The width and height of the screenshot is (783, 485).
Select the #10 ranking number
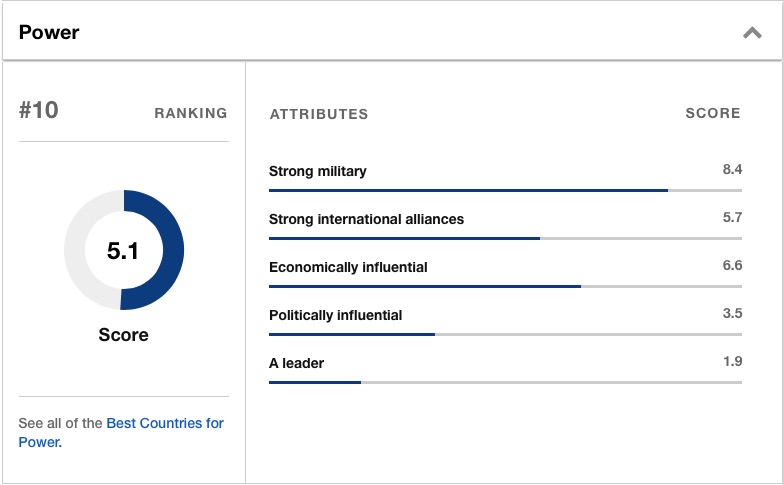(39, 111)
